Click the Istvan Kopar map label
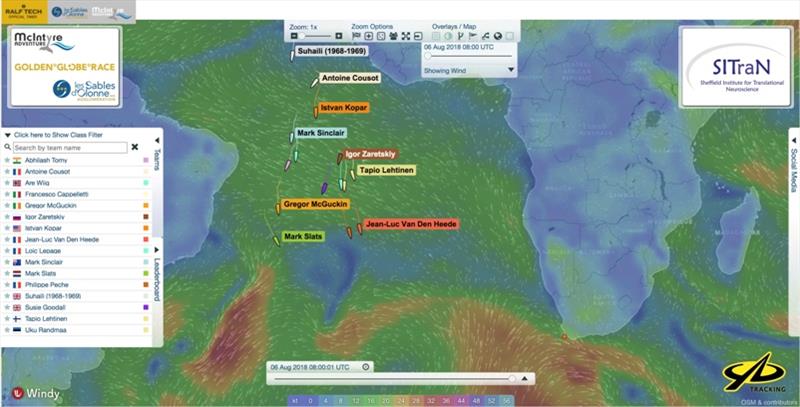This screenshot has height=407, width=800. (343, 108)
